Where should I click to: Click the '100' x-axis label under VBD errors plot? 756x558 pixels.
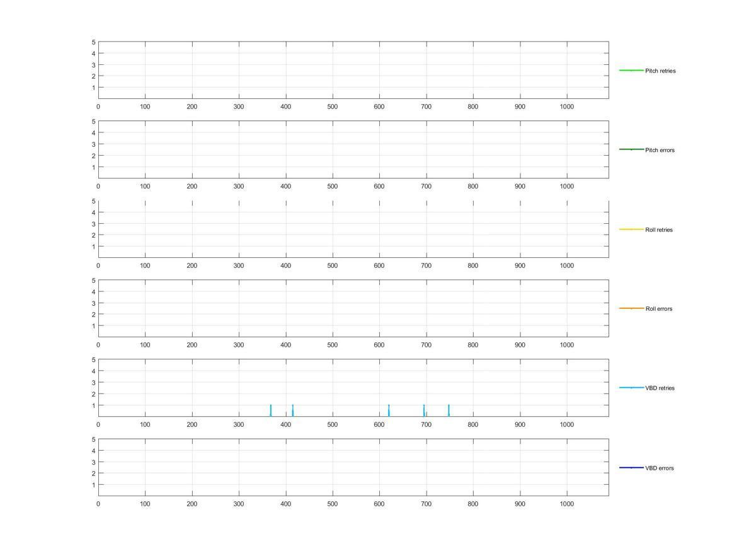coord(145,504)
